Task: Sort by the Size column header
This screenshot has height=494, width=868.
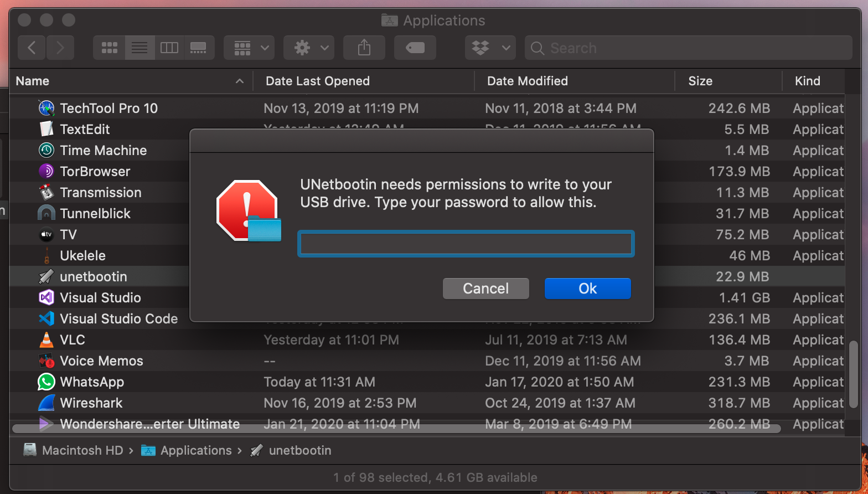Action: (x=700, y=81)
